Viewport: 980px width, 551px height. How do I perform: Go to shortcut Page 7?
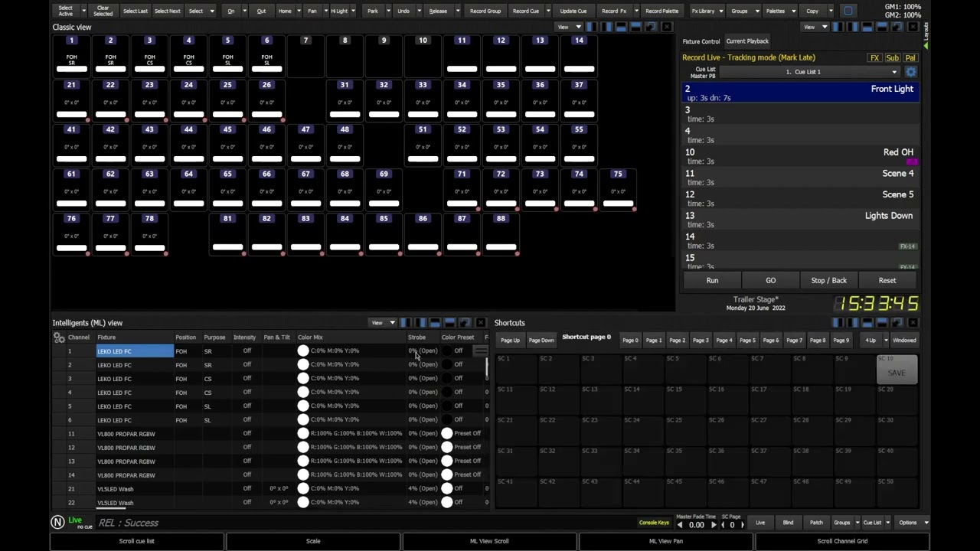coord(794,341)
